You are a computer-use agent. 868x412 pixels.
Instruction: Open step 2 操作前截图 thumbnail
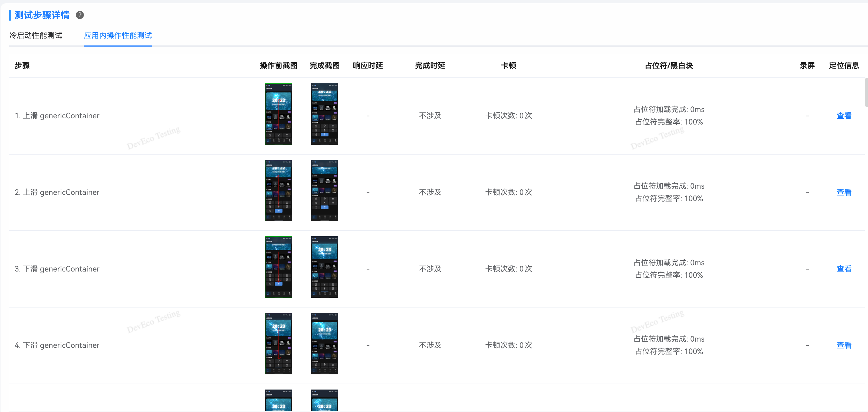279,191
